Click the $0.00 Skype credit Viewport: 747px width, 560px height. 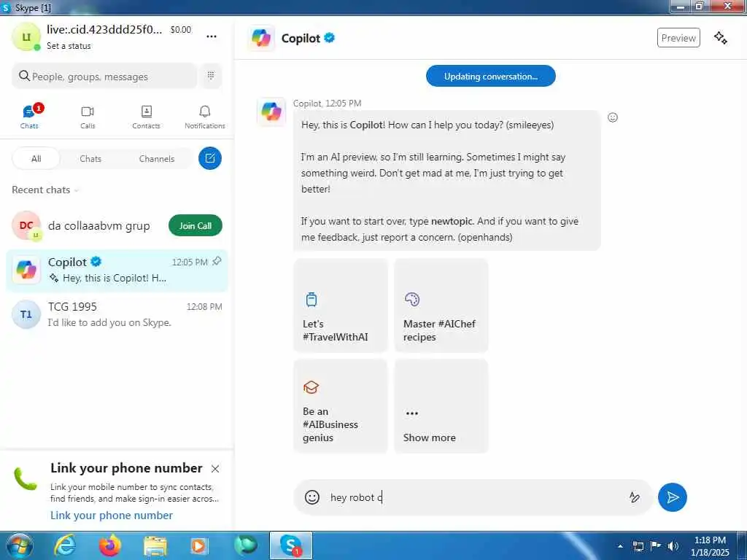181,29
